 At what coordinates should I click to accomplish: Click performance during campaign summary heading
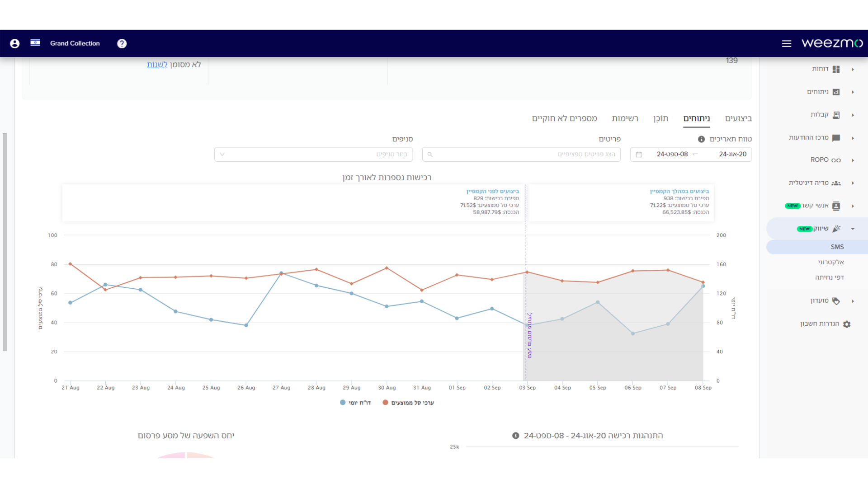[679, 192]
